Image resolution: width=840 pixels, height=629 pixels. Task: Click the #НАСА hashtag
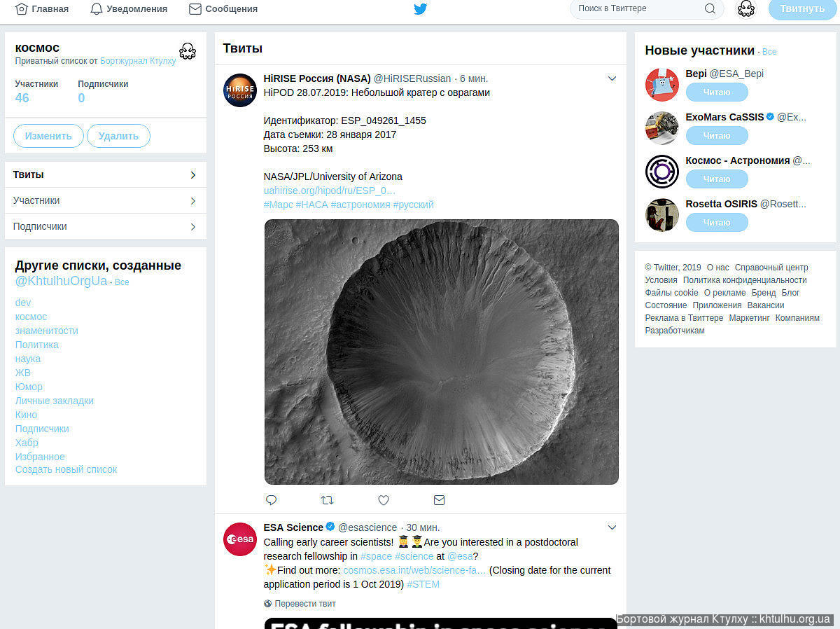coord(312,205)
